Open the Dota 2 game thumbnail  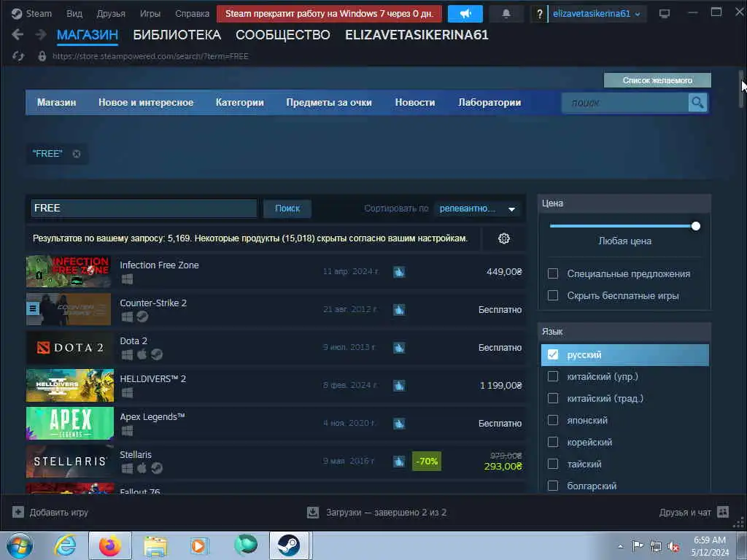coord(69,348)
